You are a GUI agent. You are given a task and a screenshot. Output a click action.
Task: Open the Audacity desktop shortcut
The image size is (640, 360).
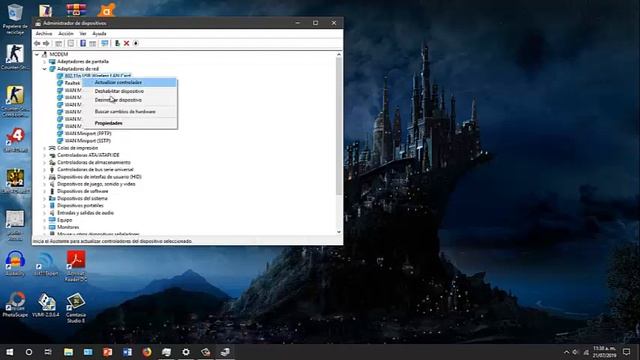(15, 263)
